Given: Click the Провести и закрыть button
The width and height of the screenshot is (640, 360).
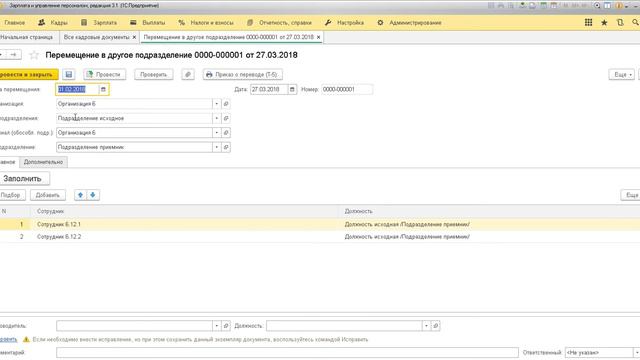Looking at the screenshot, I should [28, 75].
